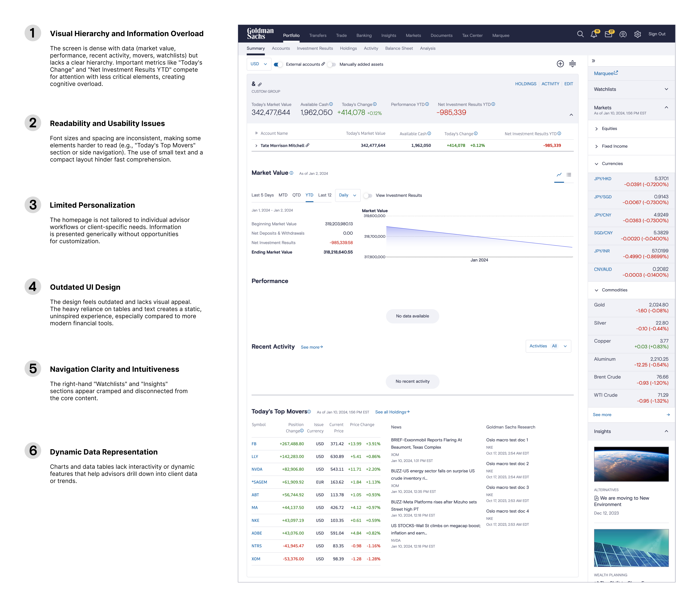Switch to the Accounts tab
The width and height of the screenshot is (700, 607).
click(x=281, y=48)
